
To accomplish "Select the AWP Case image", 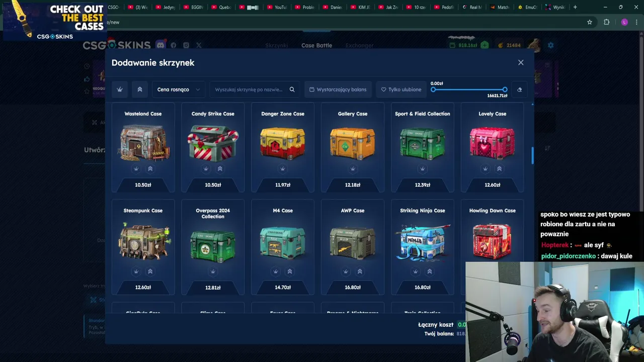I will click(353, 242).
